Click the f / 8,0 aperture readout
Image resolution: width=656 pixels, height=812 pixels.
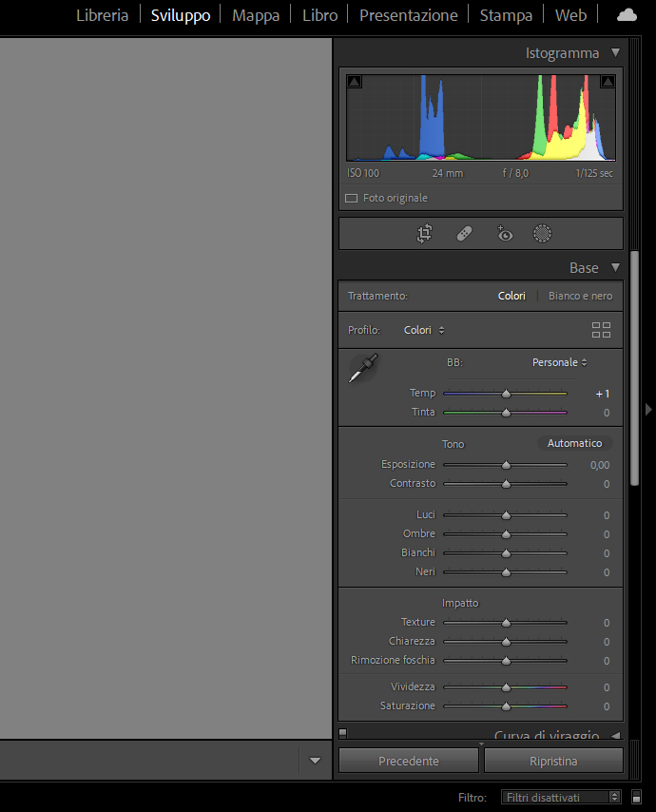tap(515, 173)
